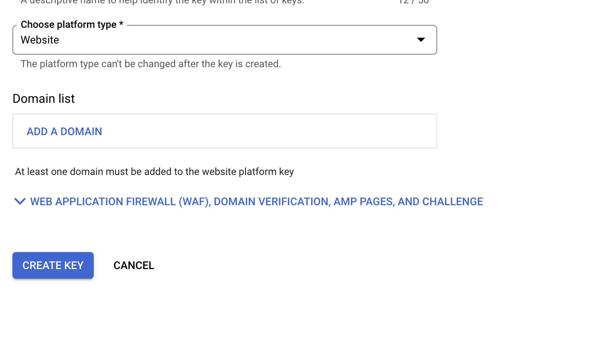Click the 'Domain list' heading
Viewport: 599px width, 364px height.
(44, 99)
